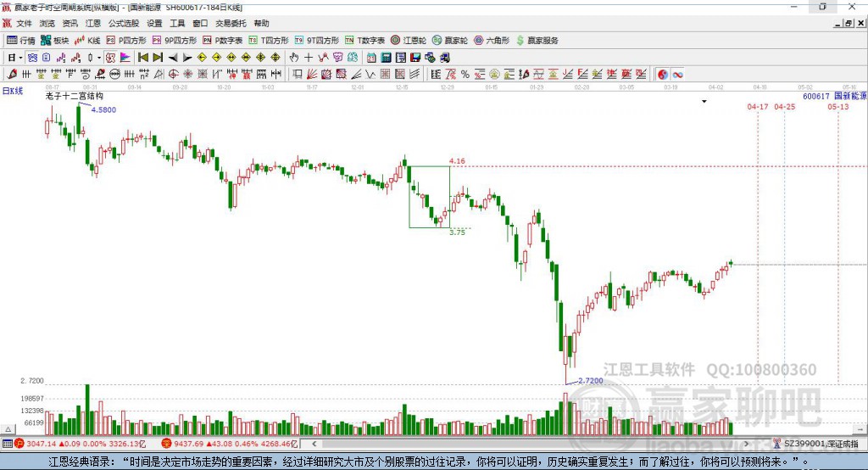The image size is (868, 470).
Task: Click the gold coin 金 circle icon
Action: pyautogui.click(x=494, y=75)
